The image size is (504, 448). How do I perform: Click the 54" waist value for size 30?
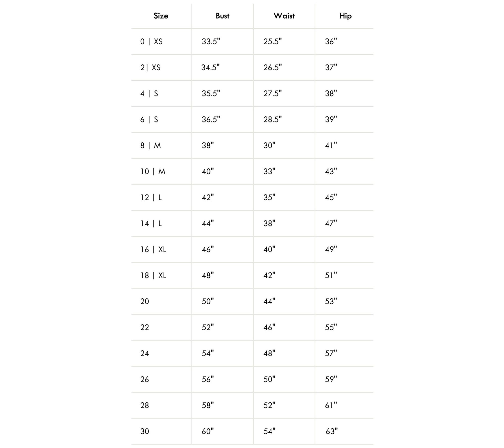point(269,431)
